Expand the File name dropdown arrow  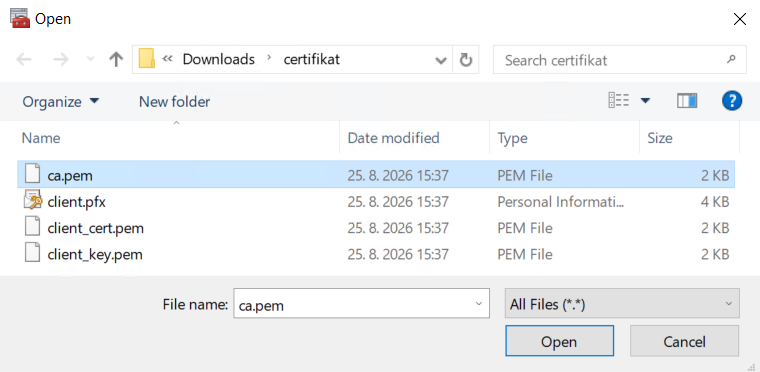click(479, 304)
